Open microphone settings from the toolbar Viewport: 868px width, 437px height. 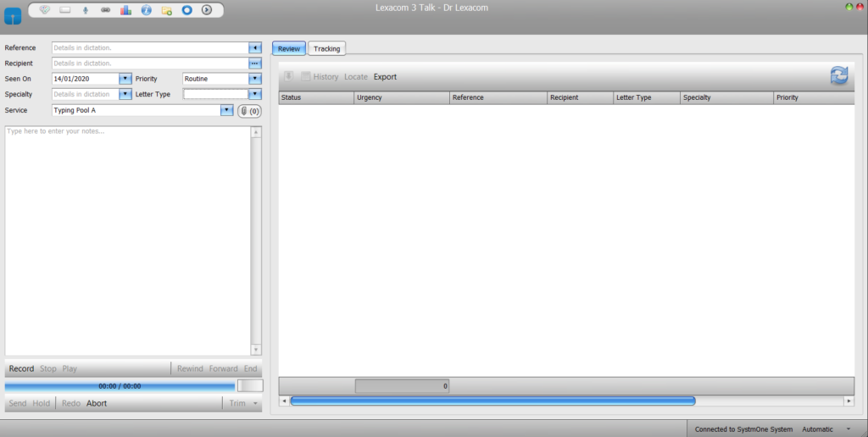click(86, 10)
